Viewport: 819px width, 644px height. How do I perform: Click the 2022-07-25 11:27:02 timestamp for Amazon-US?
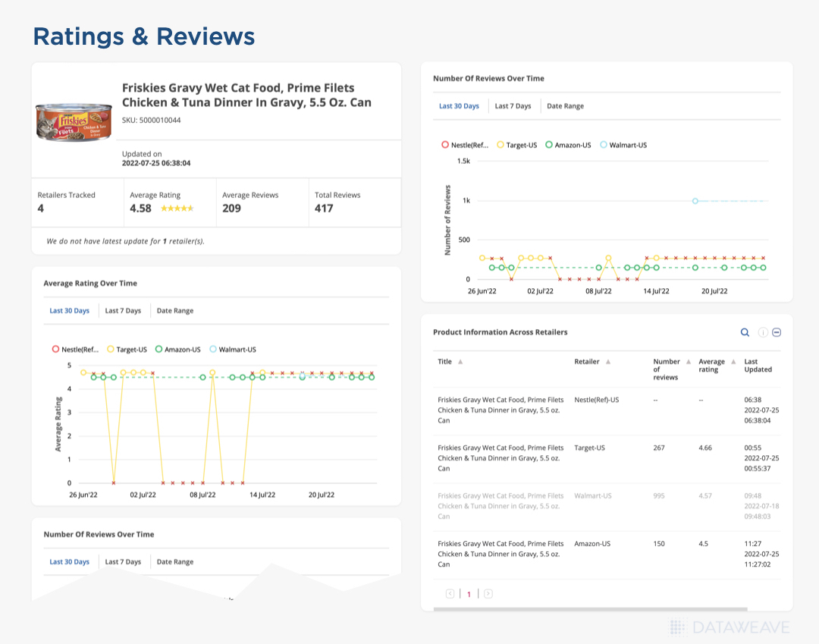point(761,559)
